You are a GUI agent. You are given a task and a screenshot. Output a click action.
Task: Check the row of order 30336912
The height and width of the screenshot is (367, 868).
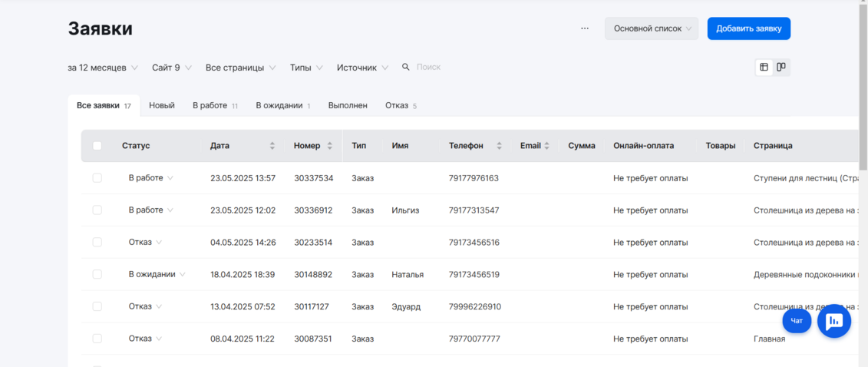point(97,210)
